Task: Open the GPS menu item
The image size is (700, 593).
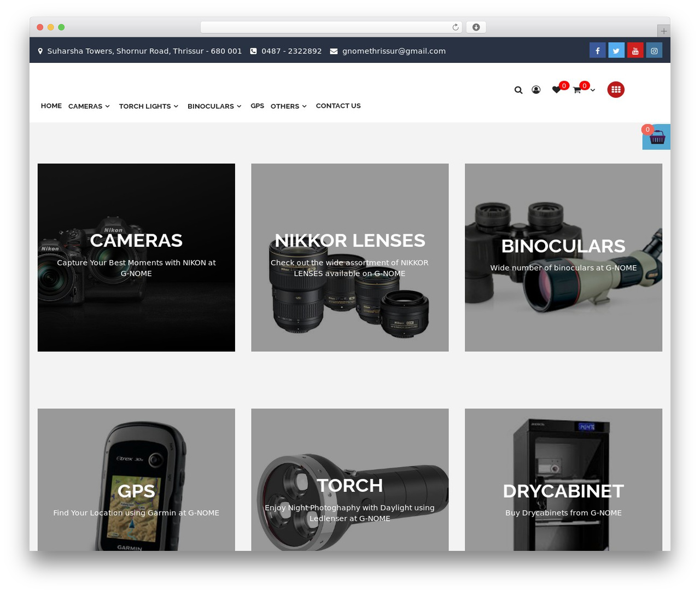Action: pyautogui.click(x=257, y=106)
